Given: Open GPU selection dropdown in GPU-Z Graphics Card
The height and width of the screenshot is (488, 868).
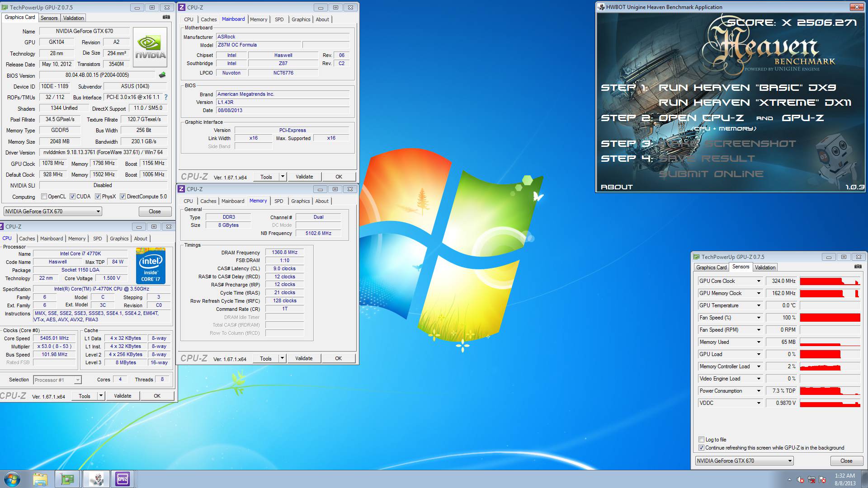Looking at the screenshot, I should [x=53, y=211].
